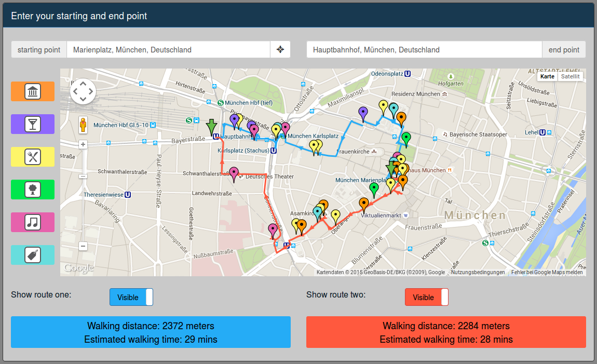This screenshot has height=364, width=597.
Task: Click the locate-me crosshair button
Action: click(280, 49)
